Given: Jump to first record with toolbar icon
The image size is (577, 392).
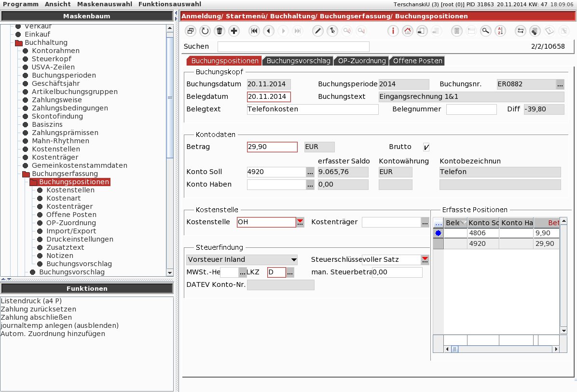Looking at the screenshot, I should (x=254, y=31).
